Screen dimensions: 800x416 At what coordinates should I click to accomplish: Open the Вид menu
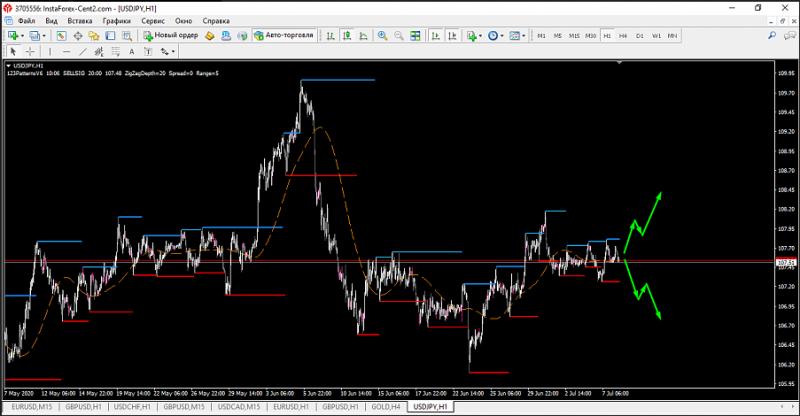tap(52, 21)
